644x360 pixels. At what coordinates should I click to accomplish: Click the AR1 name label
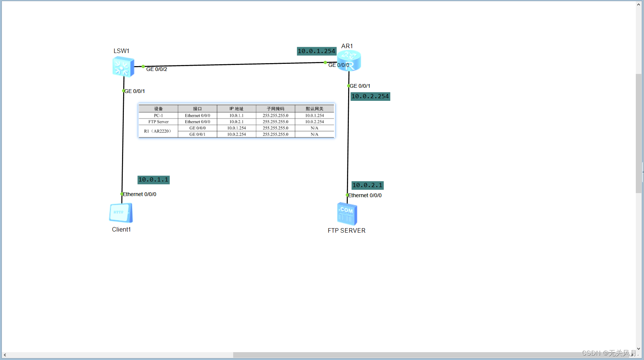347,46
